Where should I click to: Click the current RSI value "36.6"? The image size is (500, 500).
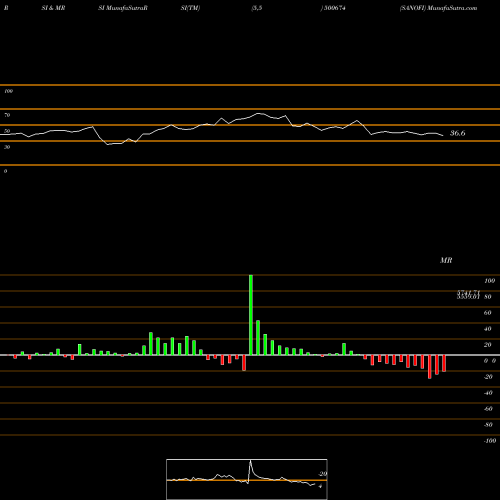pyautogui.click(x=457, y=133)
